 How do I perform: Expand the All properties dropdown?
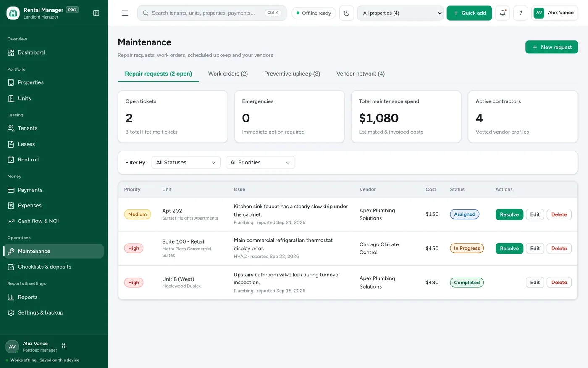tap(400, 13)
